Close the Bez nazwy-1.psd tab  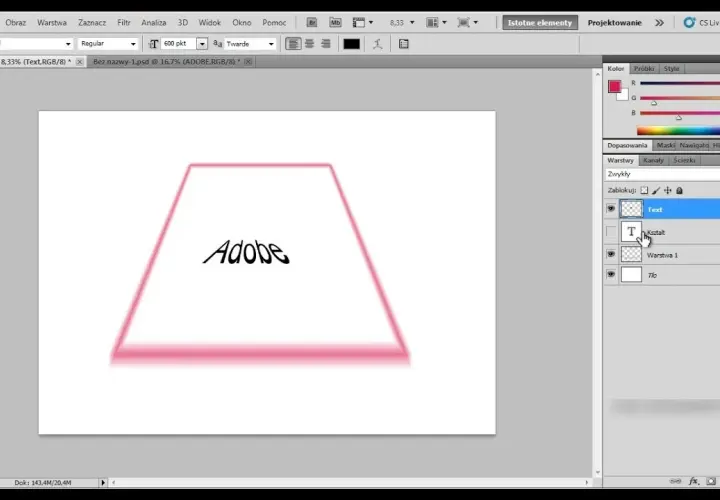[x=248, y=62]
